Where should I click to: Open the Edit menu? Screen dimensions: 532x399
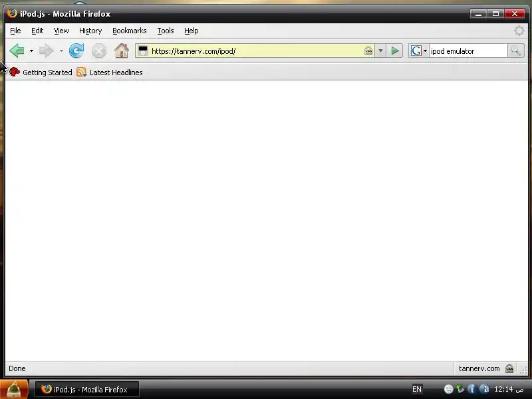click(37, 31)
